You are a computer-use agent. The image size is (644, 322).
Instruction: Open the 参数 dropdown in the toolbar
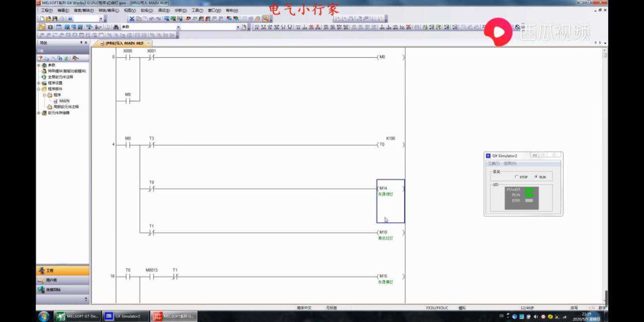[178, 27]
